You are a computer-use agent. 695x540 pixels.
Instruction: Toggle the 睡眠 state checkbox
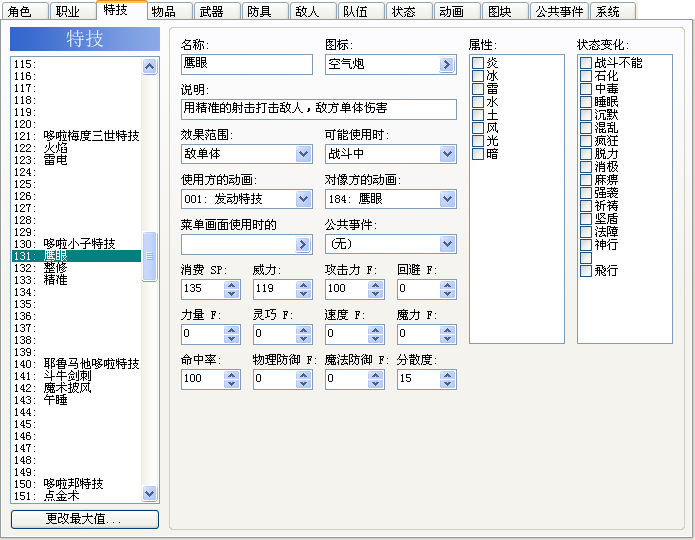[x=586, y=102]
